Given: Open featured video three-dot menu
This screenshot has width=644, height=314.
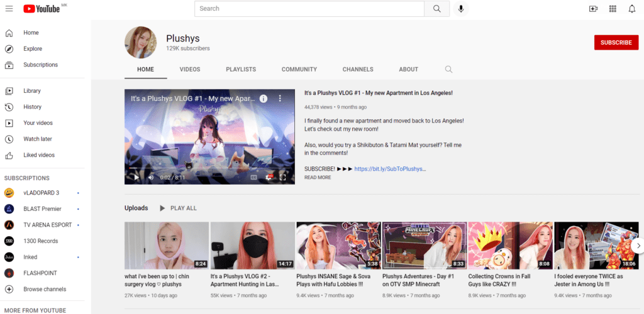Looking at the screenshot, I should coord(280,99).
